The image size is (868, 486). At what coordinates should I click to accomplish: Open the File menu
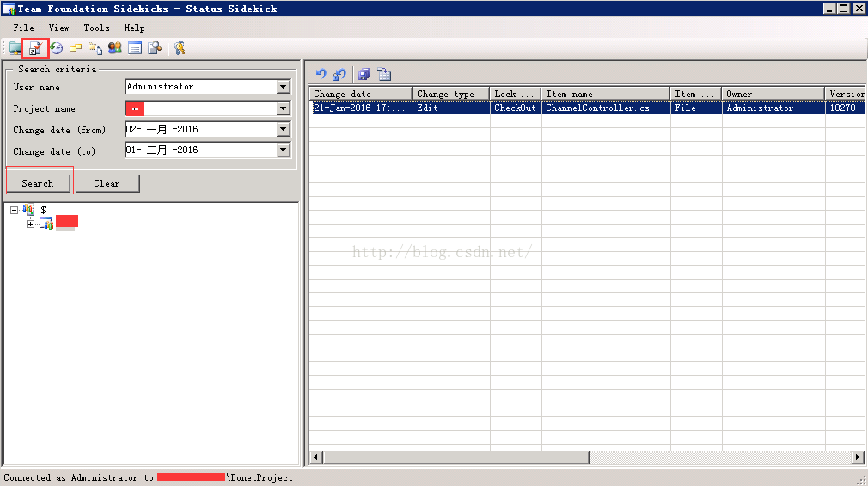[24, 28]
